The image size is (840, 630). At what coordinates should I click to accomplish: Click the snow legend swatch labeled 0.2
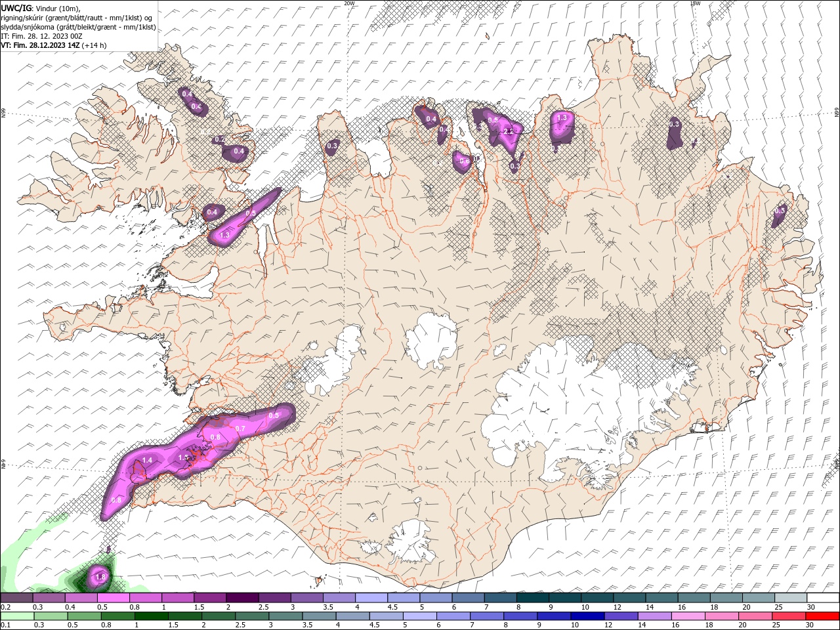[x=16, y=598]
